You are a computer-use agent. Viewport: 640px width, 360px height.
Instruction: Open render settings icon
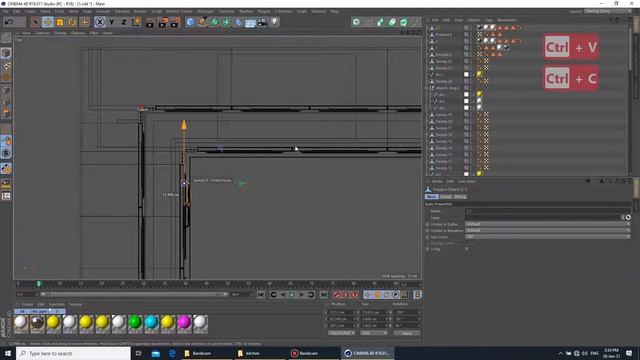pos(175,22)
